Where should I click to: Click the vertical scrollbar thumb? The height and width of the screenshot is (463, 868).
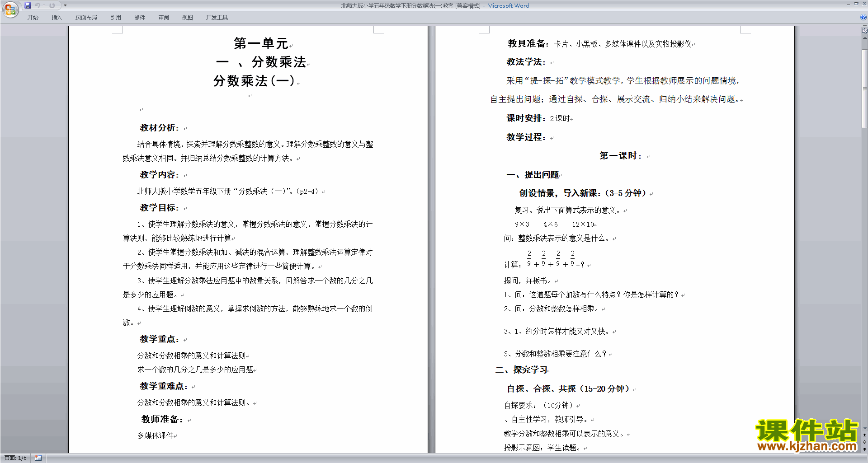865,89
